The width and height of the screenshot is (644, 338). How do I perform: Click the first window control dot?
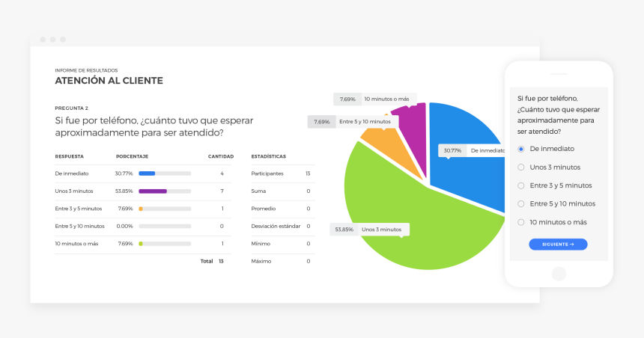pyautogui.click(x=43, y=40)
